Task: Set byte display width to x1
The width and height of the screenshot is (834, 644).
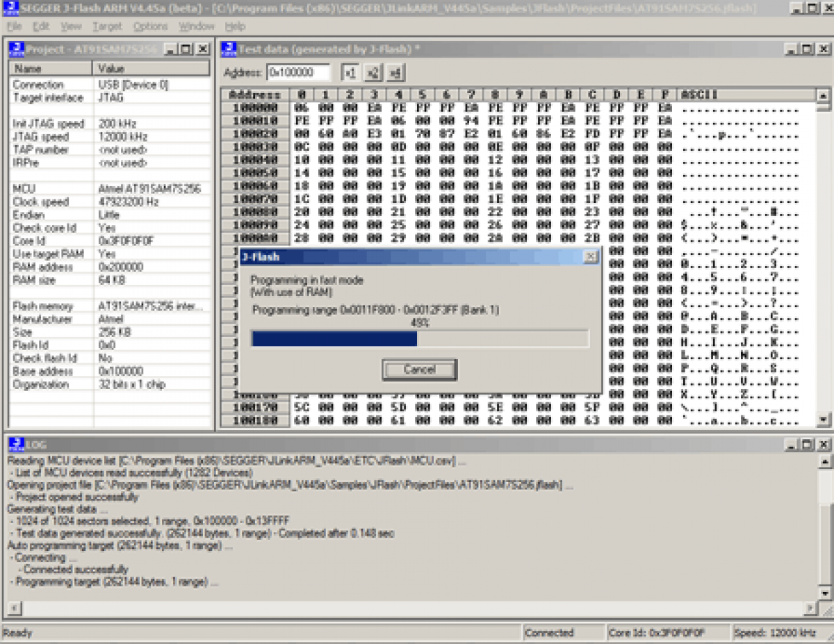Action: [x=350, y=73]
